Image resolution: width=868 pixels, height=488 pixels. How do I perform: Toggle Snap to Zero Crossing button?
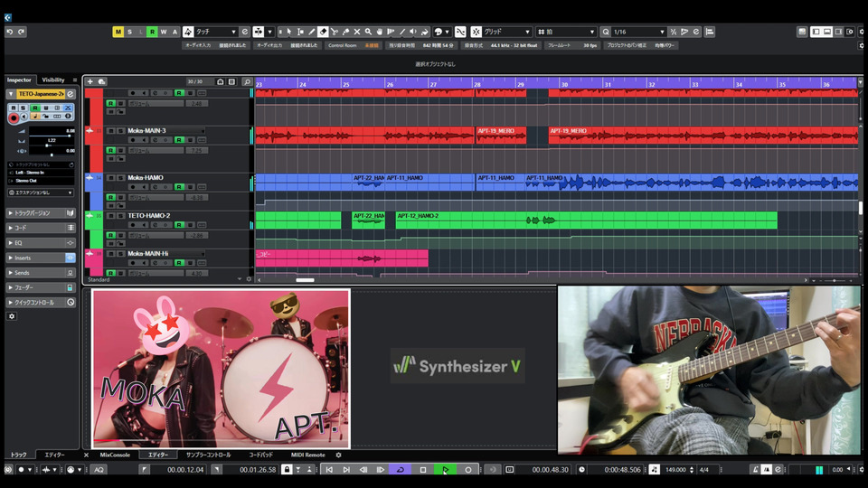pos(460,33)
